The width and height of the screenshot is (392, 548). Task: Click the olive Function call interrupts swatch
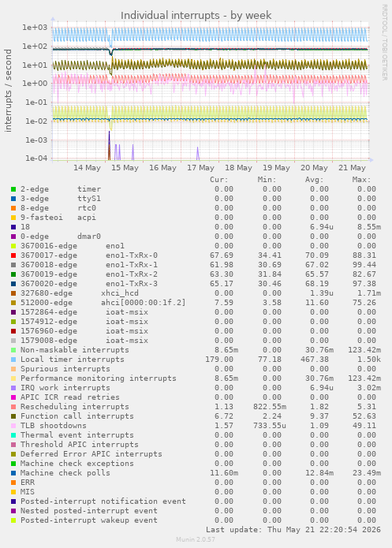(13, 416)
